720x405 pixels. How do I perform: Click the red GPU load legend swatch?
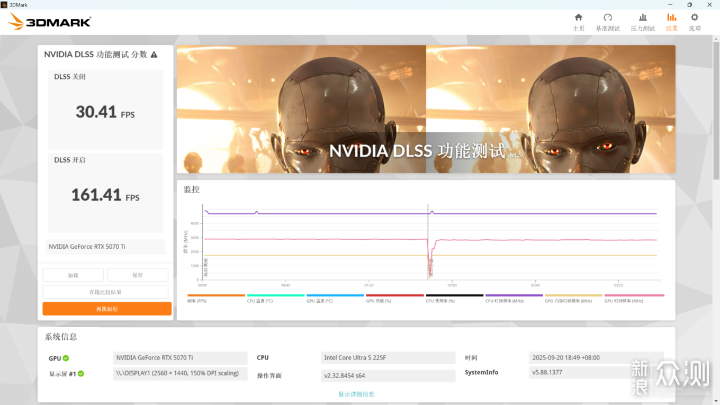[x=395, y=297]
